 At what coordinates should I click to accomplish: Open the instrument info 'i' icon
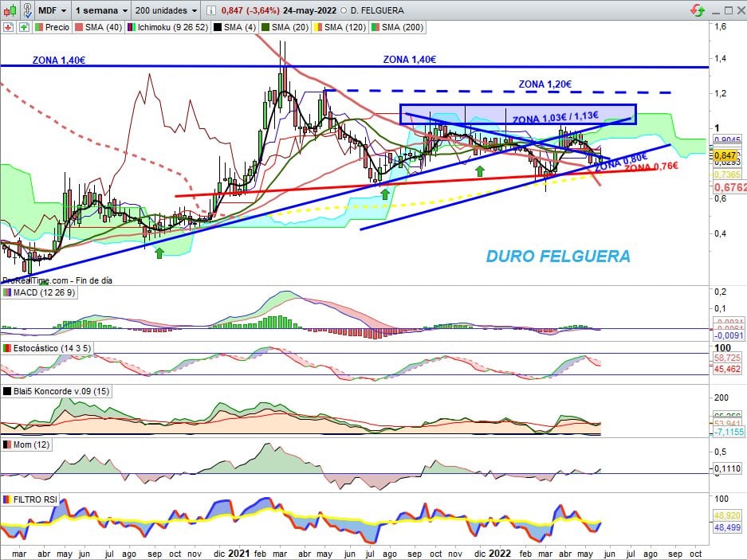(211, 10)
